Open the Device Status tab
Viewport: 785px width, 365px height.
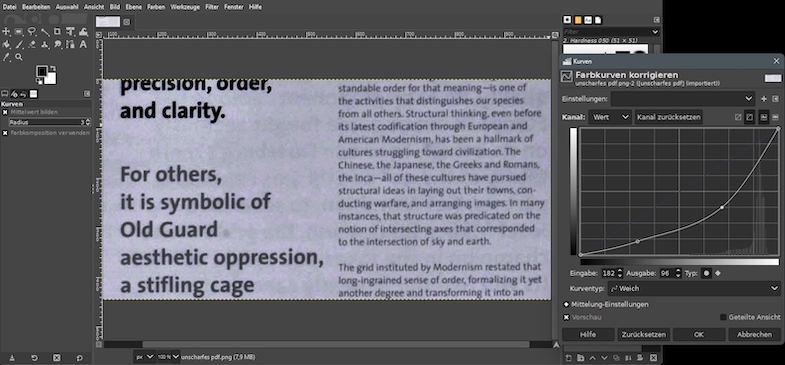[14, 94]
